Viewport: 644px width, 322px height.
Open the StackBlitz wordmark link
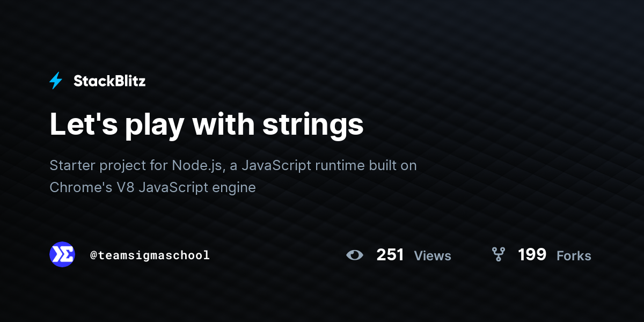click(109, 81)
